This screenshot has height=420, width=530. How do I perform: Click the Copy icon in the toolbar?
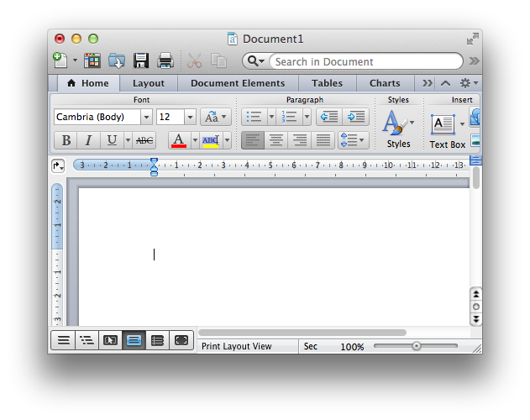pyautogui.click(x=218, y=60)
